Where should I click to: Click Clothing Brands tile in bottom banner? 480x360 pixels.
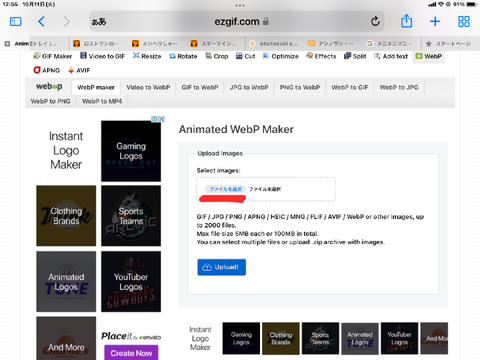pyautogui.click(x=281, y=338)
